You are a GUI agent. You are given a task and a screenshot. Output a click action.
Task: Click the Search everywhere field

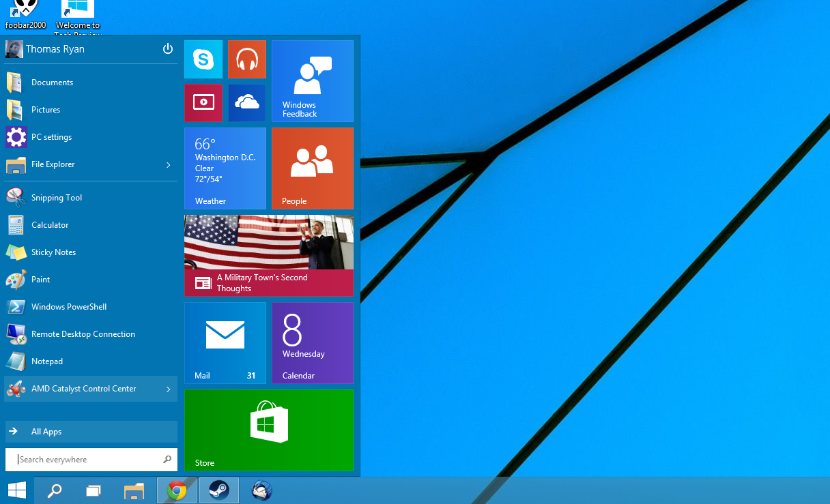[91, 460]
